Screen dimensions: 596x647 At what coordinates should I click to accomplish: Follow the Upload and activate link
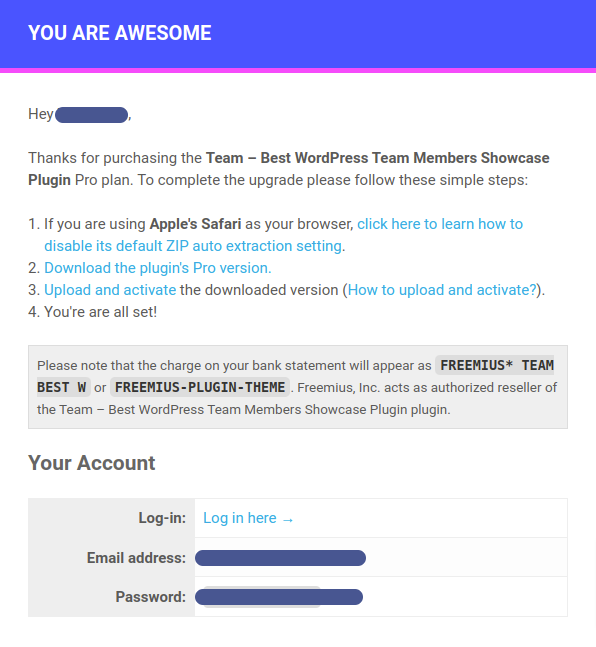pyautogui.click(x=110, y=290)
